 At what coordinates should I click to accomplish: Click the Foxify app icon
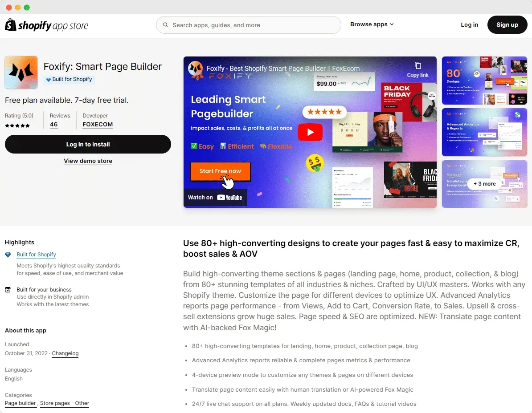click(x=21, y=73)
